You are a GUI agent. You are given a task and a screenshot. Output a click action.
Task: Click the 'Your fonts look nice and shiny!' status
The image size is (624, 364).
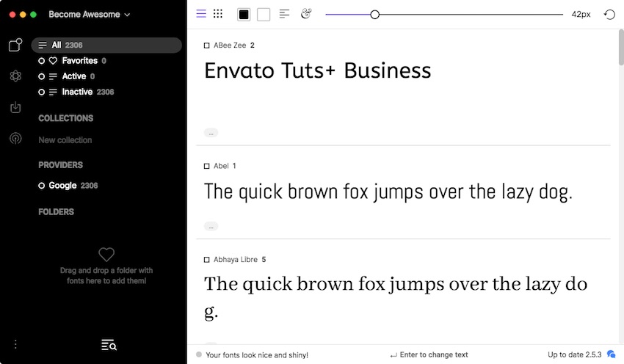pos(257,355)
